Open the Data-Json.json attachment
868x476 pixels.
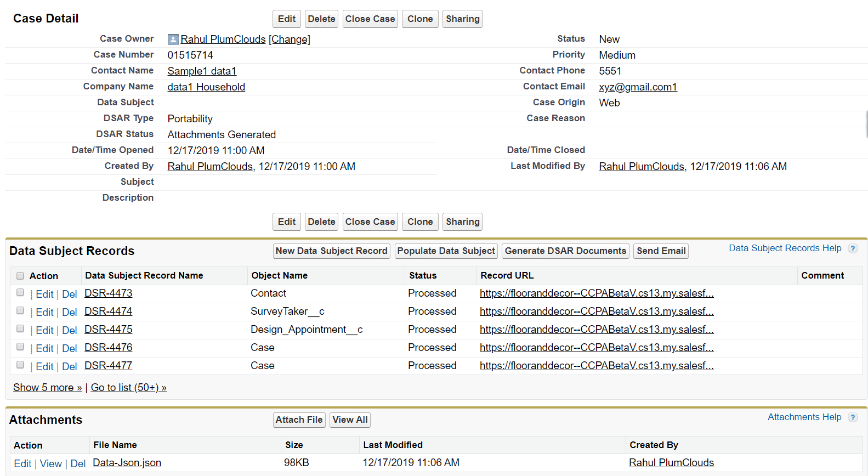[x=127, y=463]
